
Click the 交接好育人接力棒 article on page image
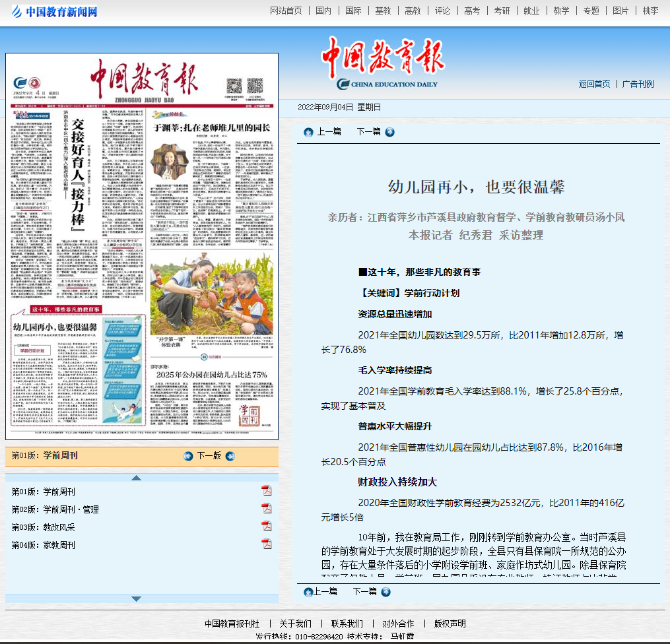[x=78, y=175]
